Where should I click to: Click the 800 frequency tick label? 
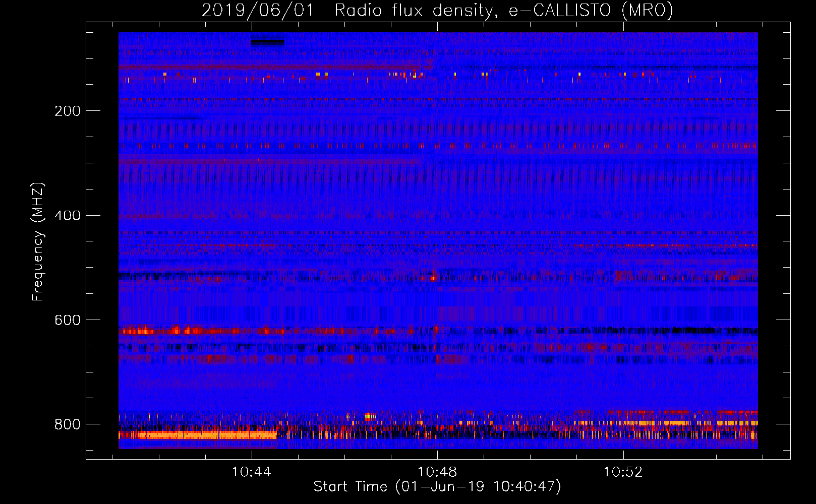pyautogui.click(x=68, y=424)
